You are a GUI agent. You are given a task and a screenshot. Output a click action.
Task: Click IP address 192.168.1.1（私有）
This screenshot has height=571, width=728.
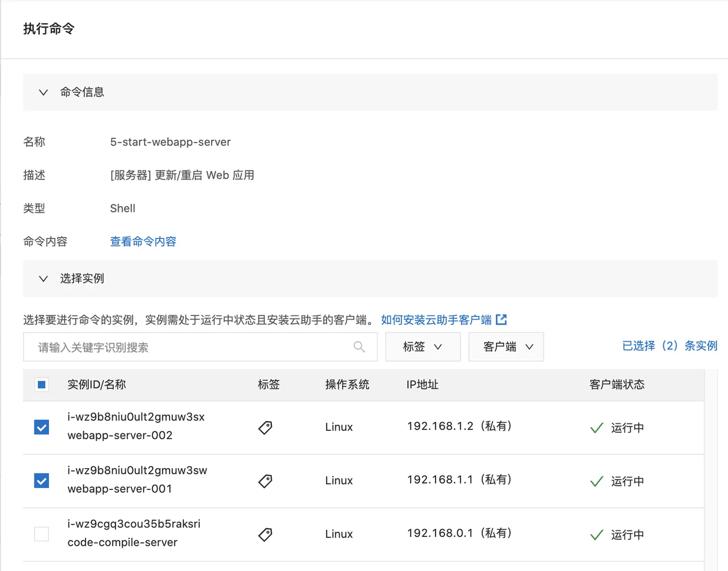[460, 480]
